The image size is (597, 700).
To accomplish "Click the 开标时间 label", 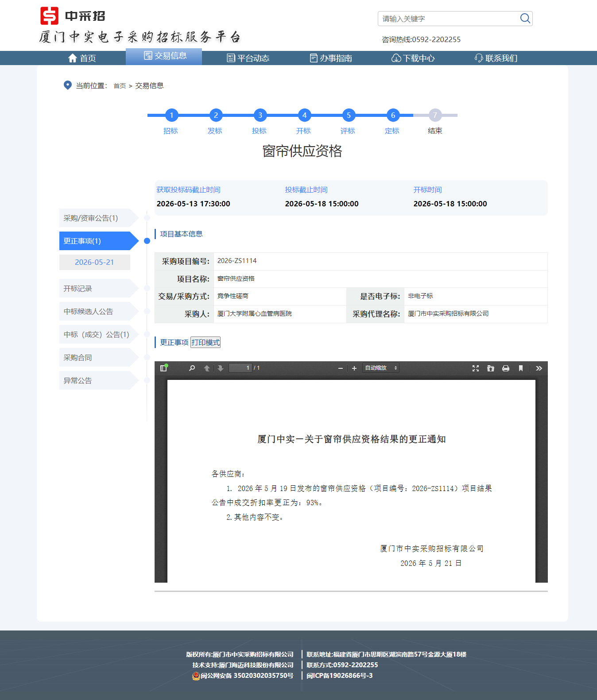I will (428, 190).
